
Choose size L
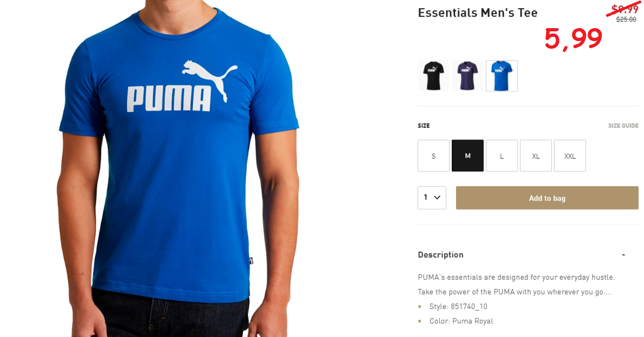point(502,156)
